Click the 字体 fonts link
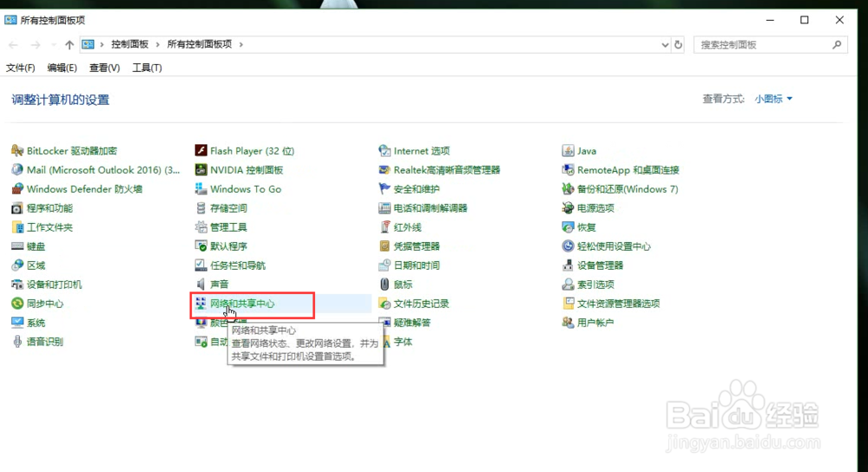868x472 pixels. (x=403, y=341)
